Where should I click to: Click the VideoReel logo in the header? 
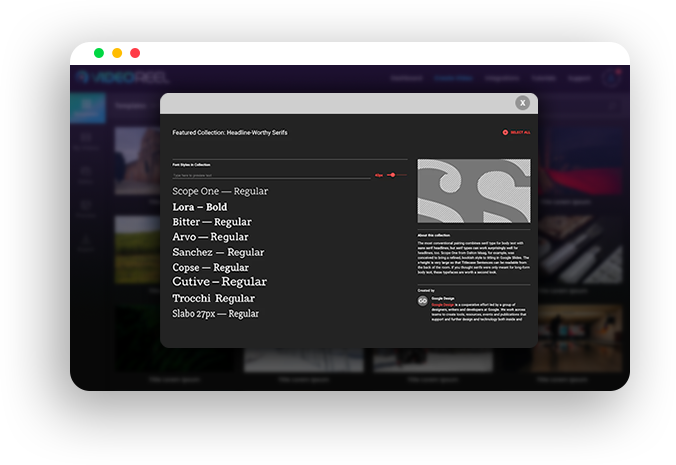(x=122, y=78)
